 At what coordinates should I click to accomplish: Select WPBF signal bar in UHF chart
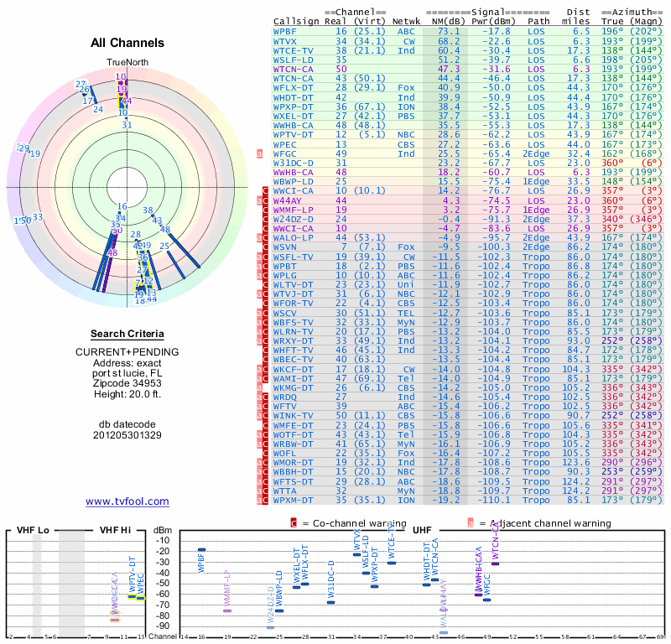(201, 549)
